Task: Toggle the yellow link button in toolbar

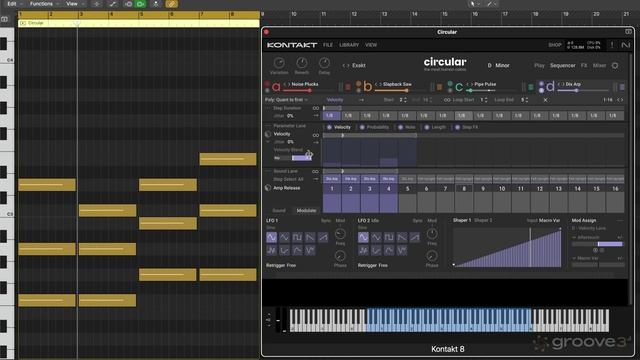Action: click(x=171, y=4)
